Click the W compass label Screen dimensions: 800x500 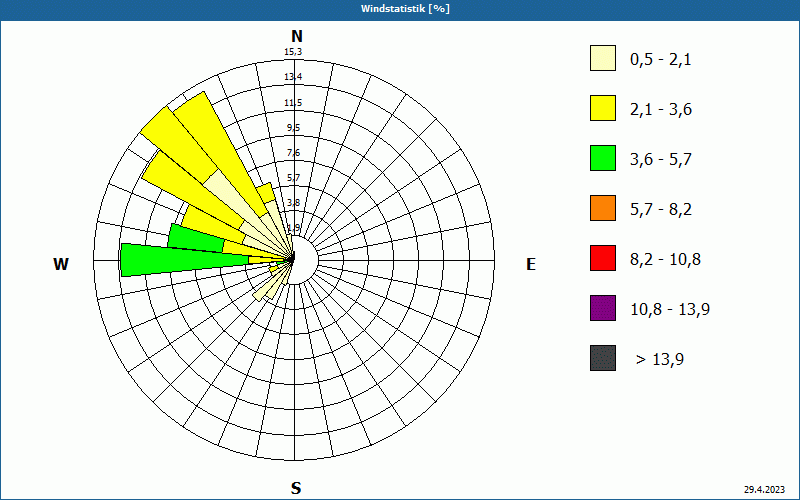(x=61, y=264)
